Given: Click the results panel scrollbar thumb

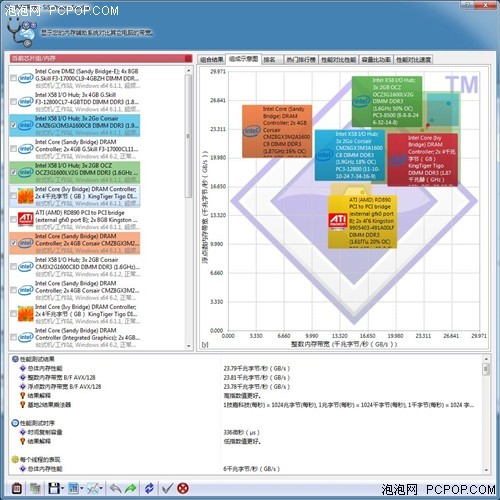Looking at the screenshot, I should pyautogui.click(x=486, y=369).
